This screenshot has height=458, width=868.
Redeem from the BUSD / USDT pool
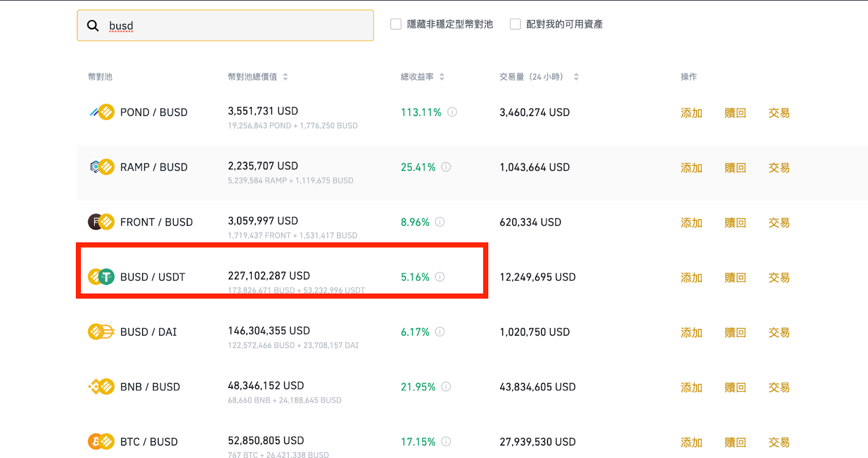736,277
